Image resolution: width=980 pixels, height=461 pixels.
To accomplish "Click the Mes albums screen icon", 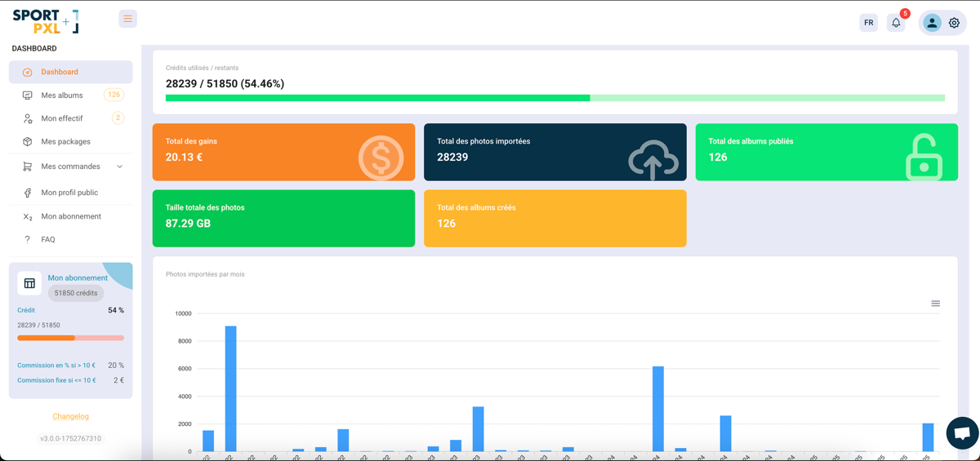I will pos(28,95).
